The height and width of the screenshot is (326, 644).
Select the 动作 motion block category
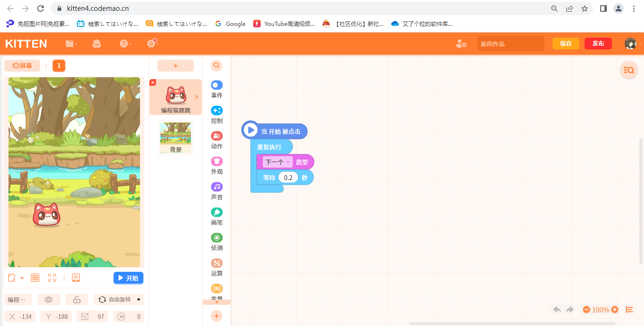tap(216, 140)
